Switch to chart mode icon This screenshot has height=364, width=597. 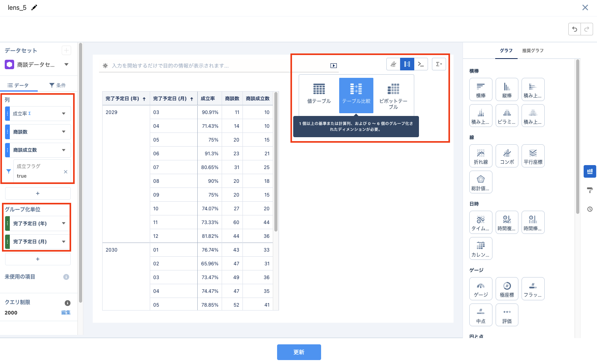click(x=393, y=64)
